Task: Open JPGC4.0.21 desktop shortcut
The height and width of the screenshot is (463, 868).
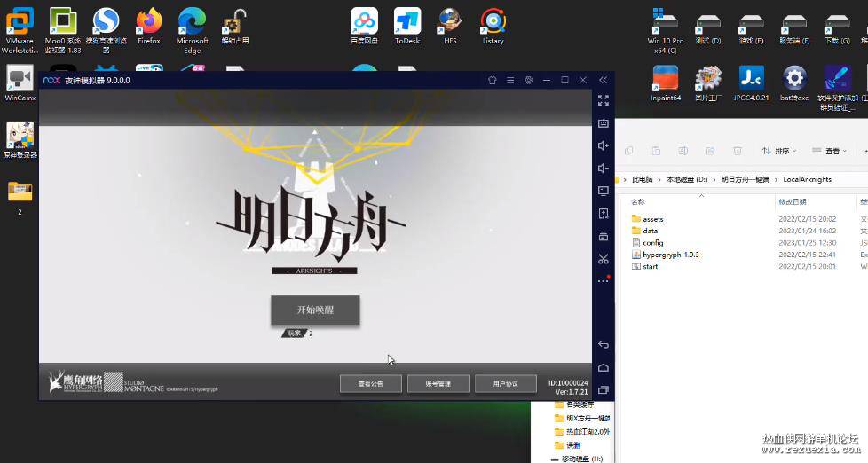Action: tap(751, 83)
